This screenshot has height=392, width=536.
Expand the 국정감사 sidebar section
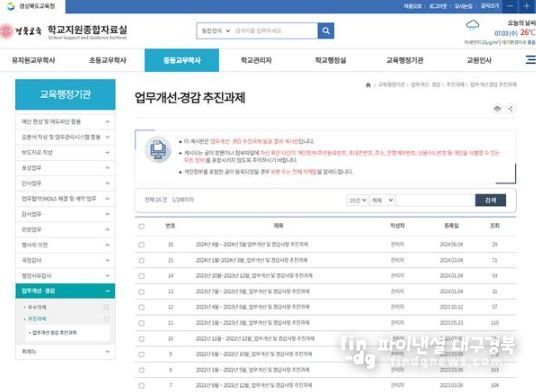(65, 260)
